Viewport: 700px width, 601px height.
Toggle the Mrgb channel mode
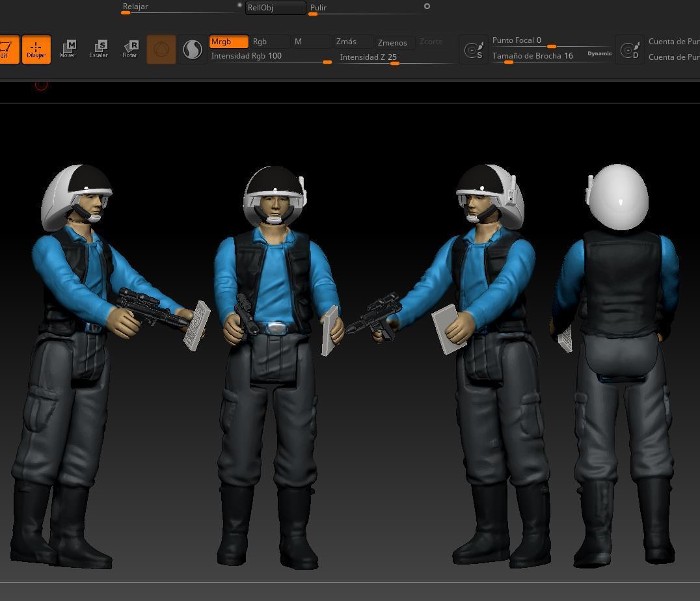click(x=228, y=42)
